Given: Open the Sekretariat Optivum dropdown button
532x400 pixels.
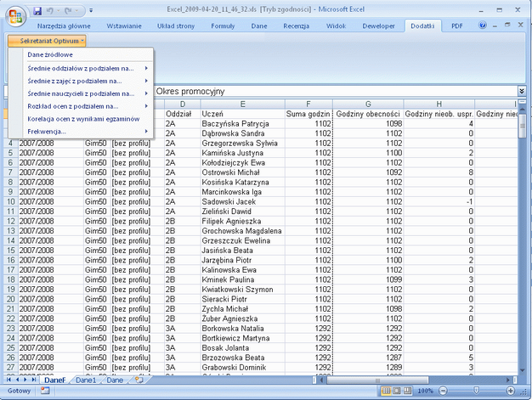Looking at the screenshot, I should tap(47, 41).
